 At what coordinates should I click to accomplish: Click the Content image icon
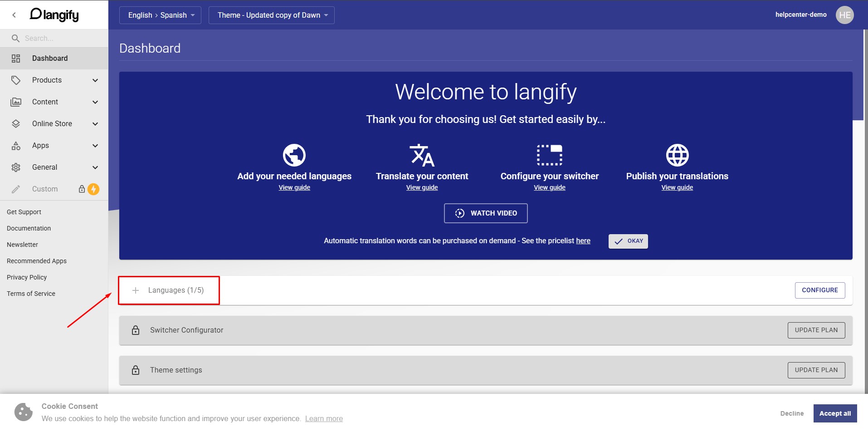point(16,102)
